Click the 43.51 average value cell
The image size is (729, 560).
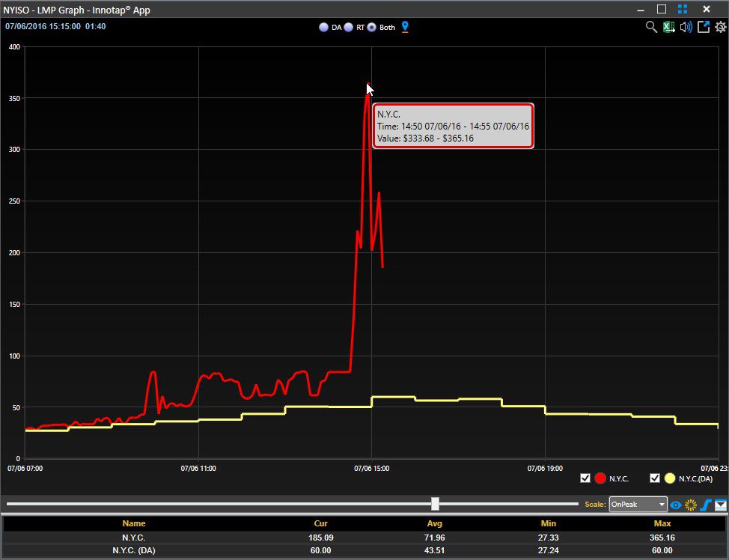point(435,551)
